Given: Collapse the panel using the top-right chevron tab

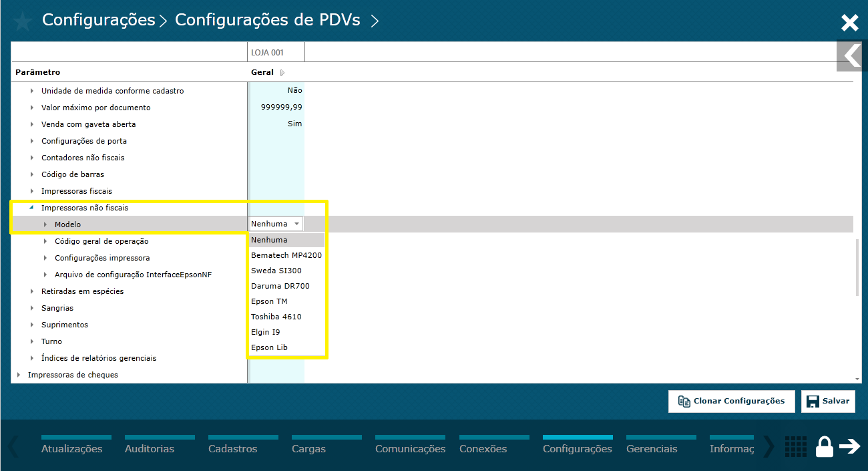Looking at the screenshot, I should [851, 56].
